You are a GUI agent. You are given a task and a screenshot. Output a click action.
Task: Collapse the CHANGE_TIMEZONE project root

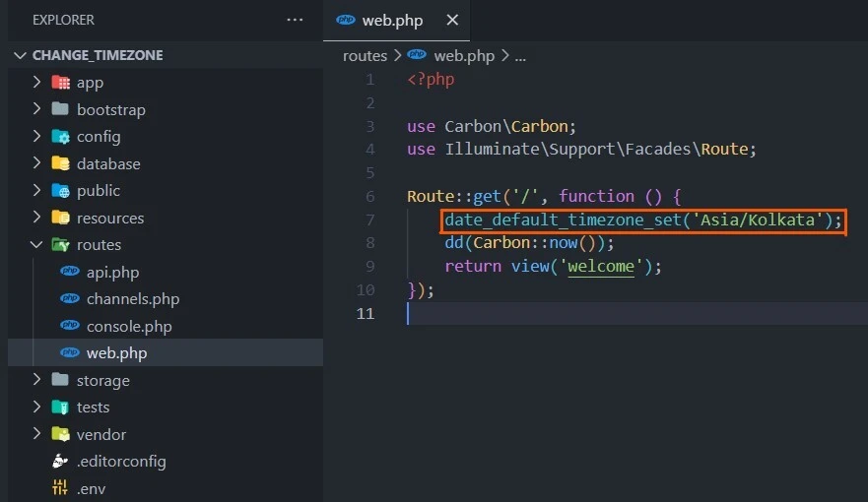click(20, 55)
